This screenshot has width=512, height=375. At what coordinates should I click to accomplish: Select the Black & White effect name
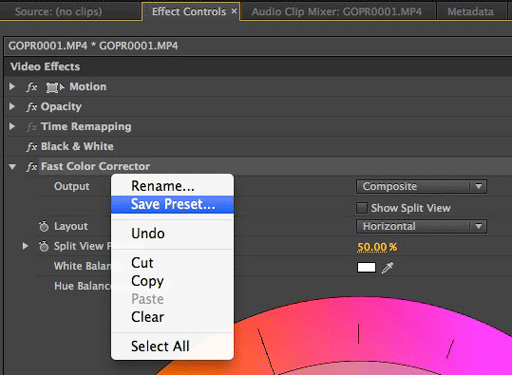click(x=77, y=146)
